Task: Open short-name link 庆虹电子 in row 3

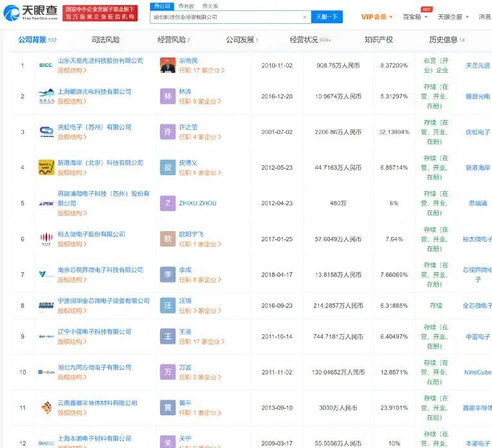Action: [478, 132]
